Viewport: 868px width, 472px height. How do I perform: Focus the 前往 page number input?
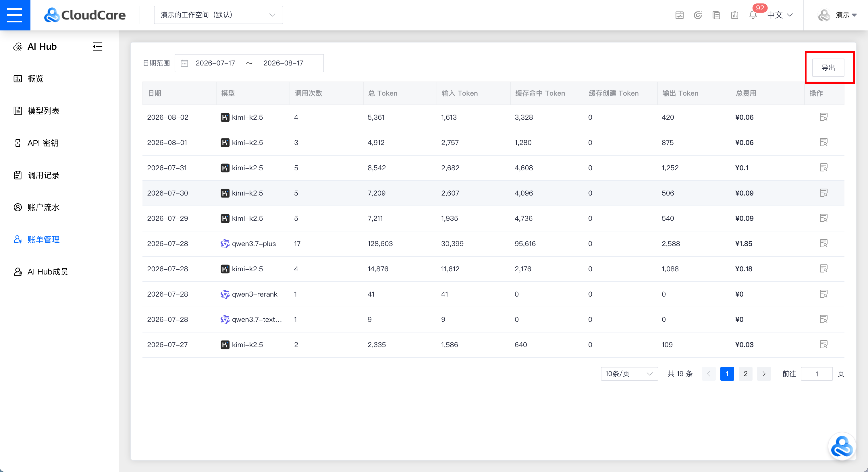tap(817, 374)
